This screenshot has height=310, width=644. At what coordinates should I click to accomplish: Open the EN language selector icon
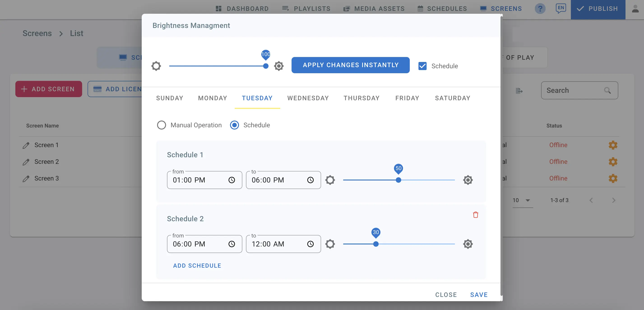[x=561, y=8]
